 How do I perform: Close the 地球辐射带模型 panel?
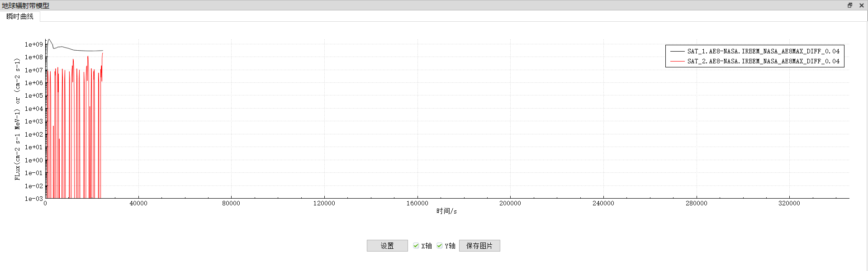[x=861, y=5]
